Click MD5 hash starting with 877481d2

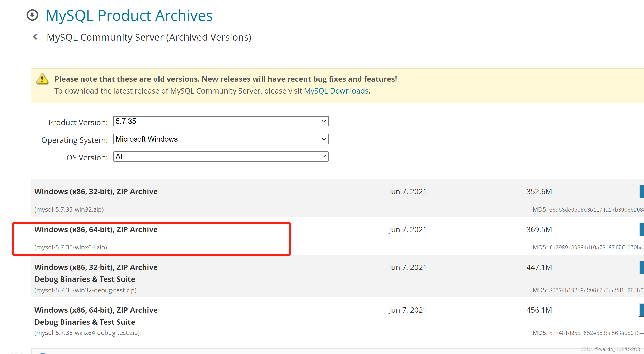(596, 333)
